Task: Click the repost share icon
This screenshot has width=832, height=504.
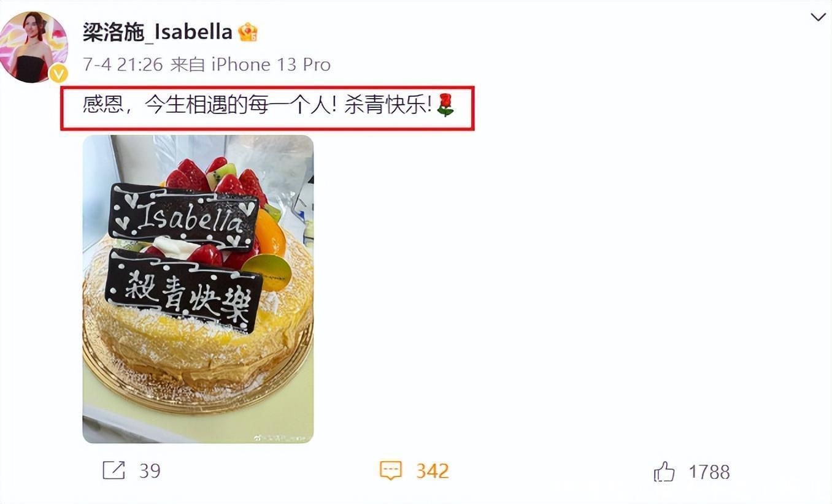Action: (114, 471)
